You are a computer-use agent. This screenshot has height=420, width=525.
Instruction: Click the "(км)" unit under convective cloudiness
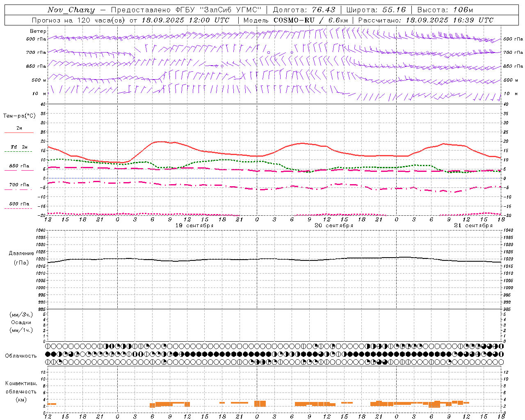[21, 399]
